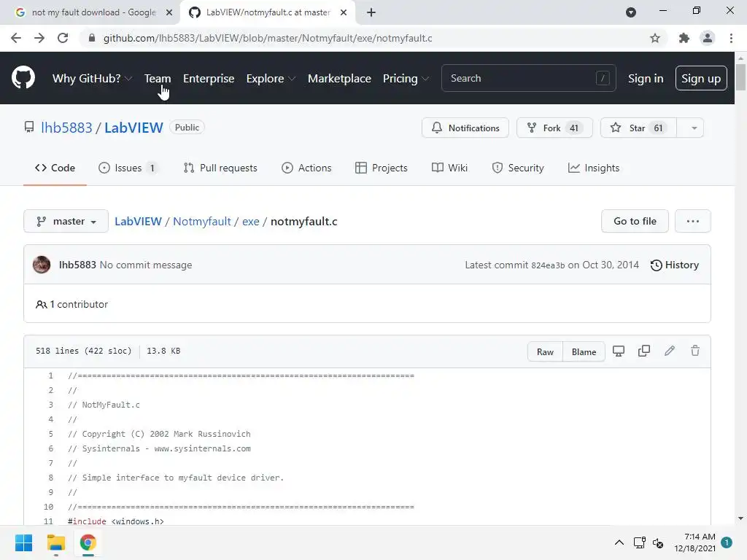Switch to Issues tab
This screenshot has height=560, width=747.
[x=128, y=168]
